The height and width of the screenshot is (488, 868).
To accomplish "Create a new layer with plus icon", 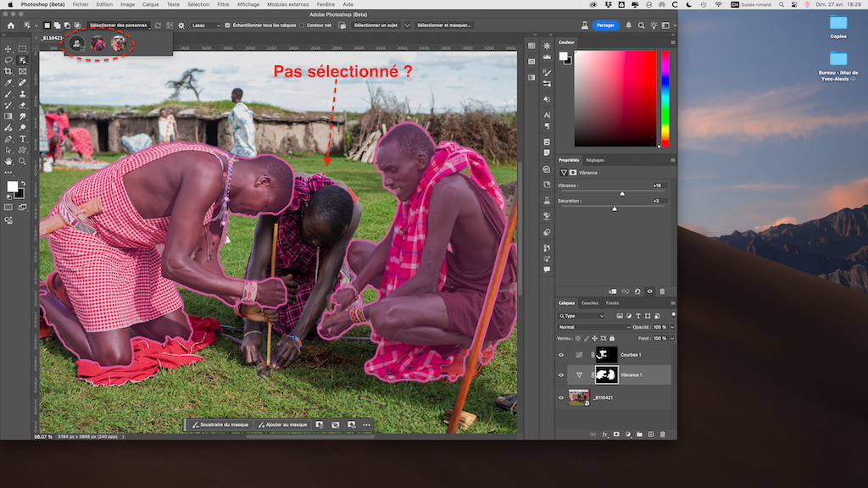I will point(650,435).
